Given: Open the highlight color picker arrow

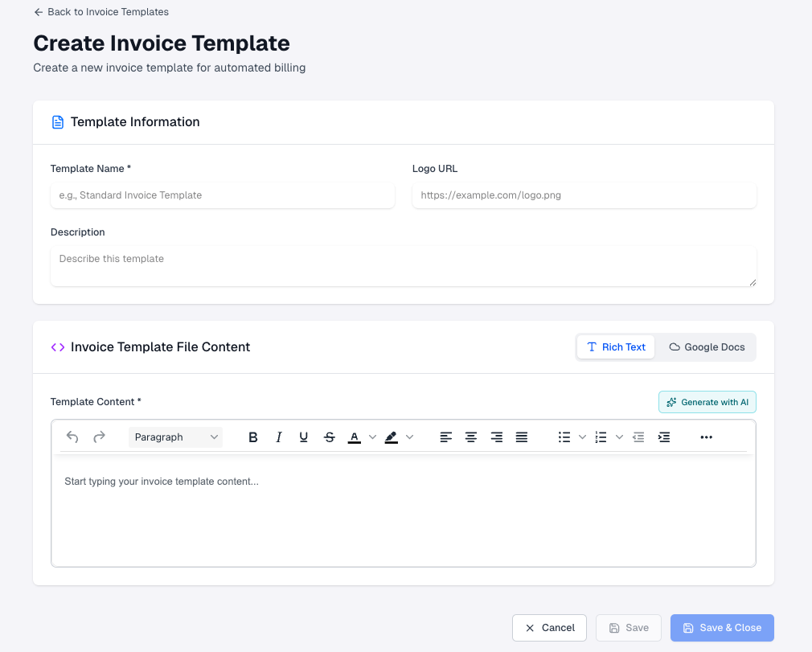Looking at the screenshot, I should (x=410, y=437).
